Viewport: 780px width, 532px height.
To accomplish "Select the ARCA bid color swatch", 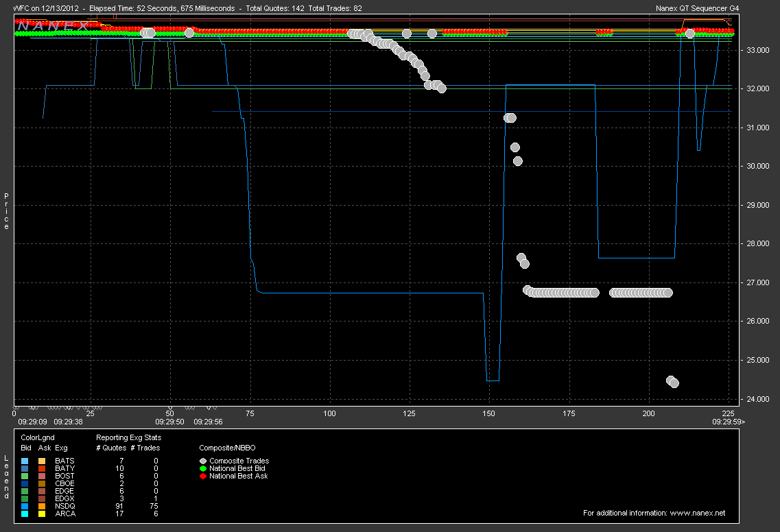I will [25, 513].
